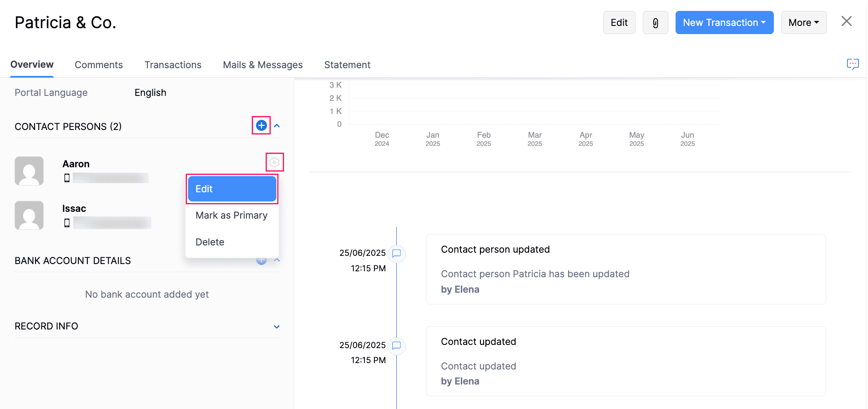Collapse the Contact Persons section
Image resolution: width=868 pixels, height=409 pixels.
pos(277,126)
